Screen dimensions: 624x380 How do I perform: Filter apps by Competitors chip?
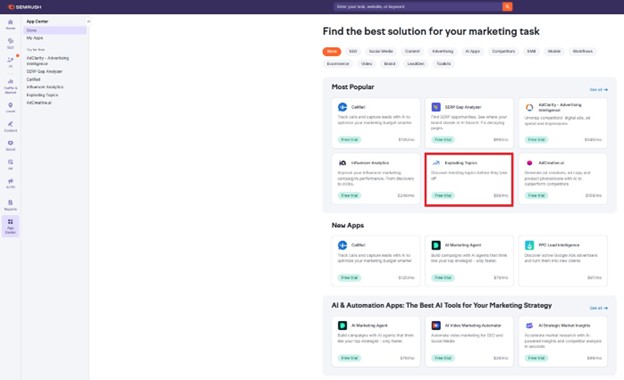[x=503, y=51]
